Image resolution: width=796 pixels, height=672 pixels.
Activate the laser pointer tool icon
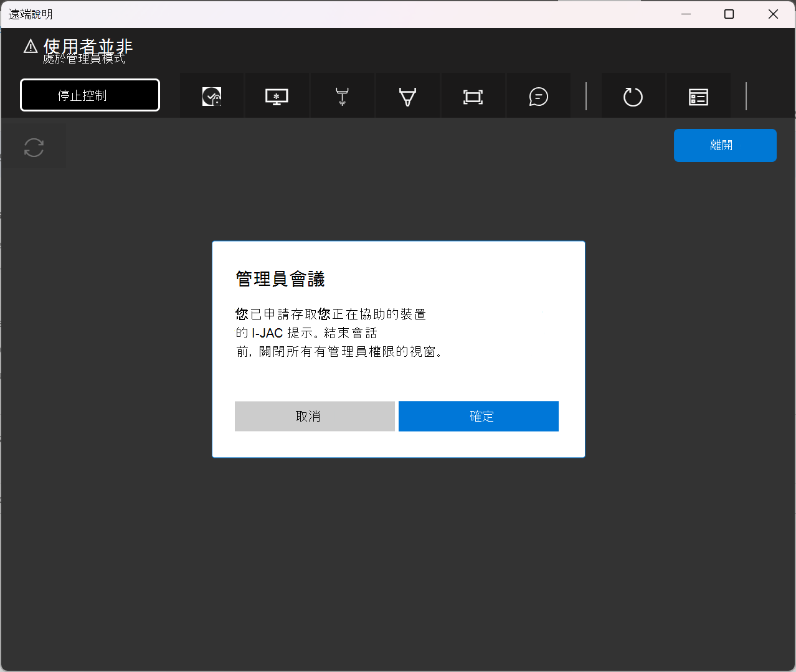(342, 97)
